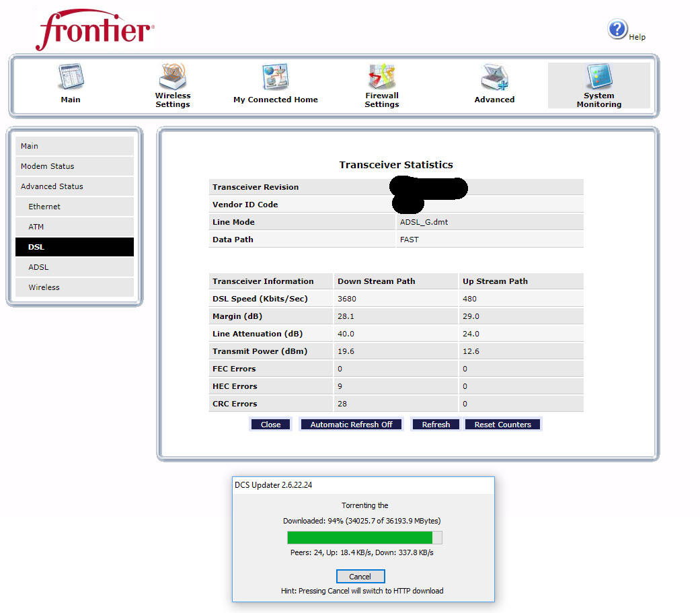
Task: Open the ADSL sidebar item
Action: tap(75, 267)
